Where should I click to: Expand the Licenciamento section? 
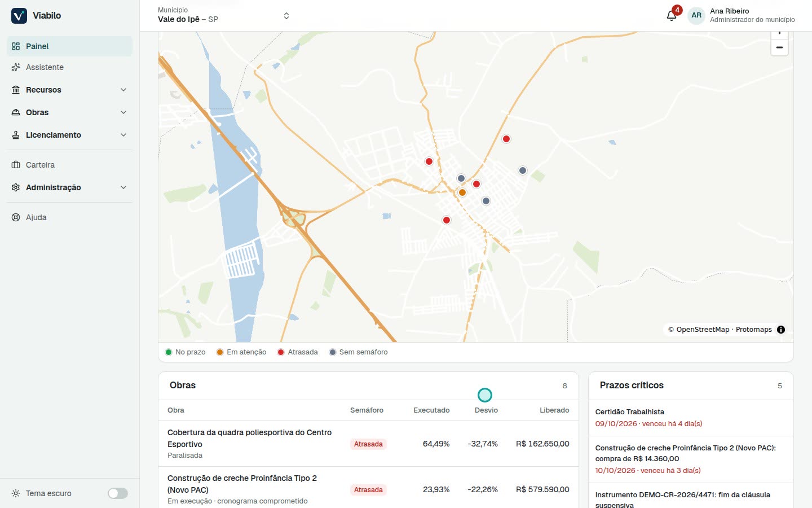pos(69,135)
